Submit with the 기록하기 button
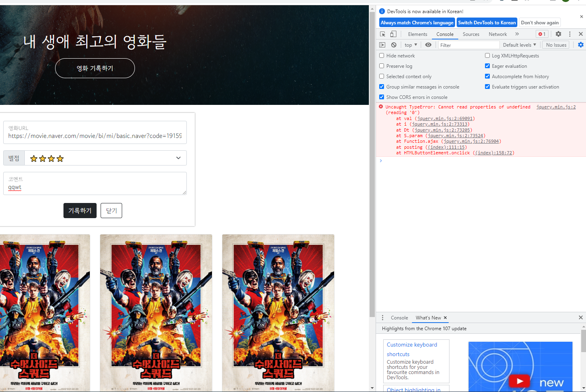Viewport: 586px width, 392px height. pyautogui.click(x=80, y=211)
